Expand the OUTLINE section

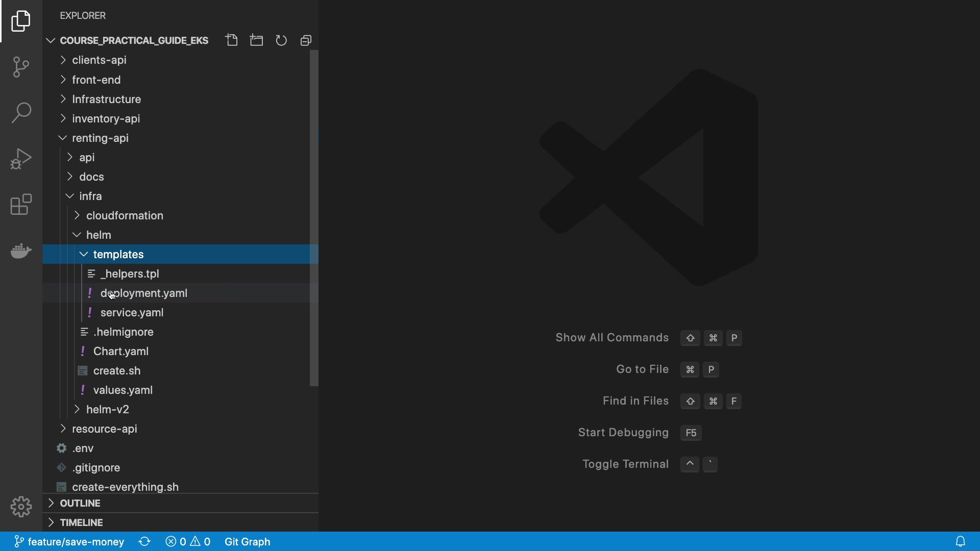coord(80,503)
